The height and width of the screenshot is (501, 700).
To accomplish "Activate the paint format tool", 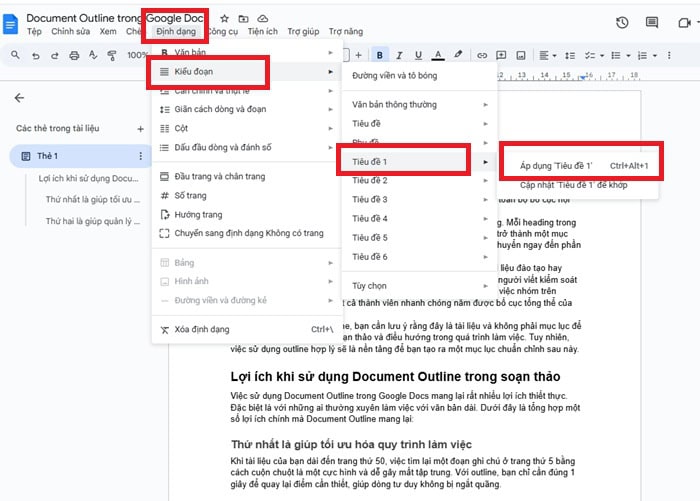I will [112, 55].
